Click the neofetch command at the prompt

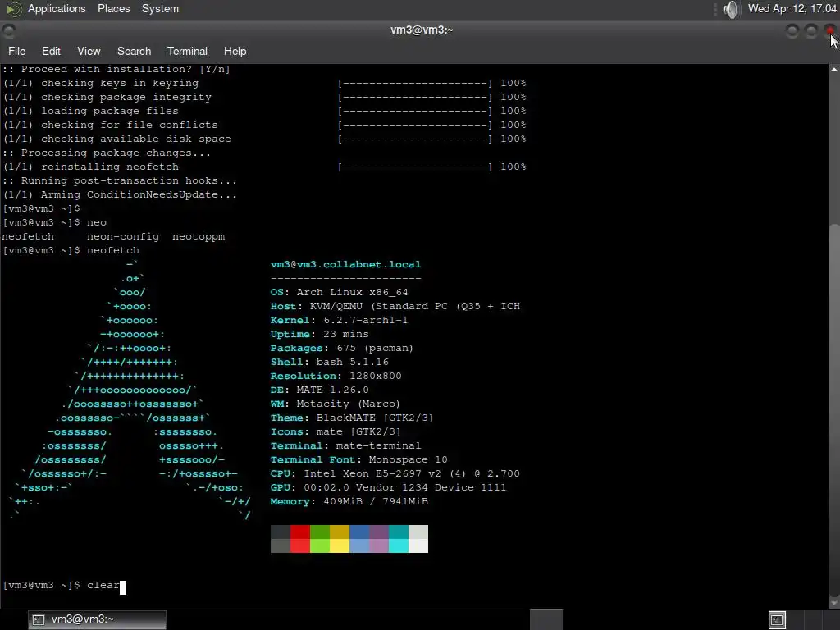[113, 251]
